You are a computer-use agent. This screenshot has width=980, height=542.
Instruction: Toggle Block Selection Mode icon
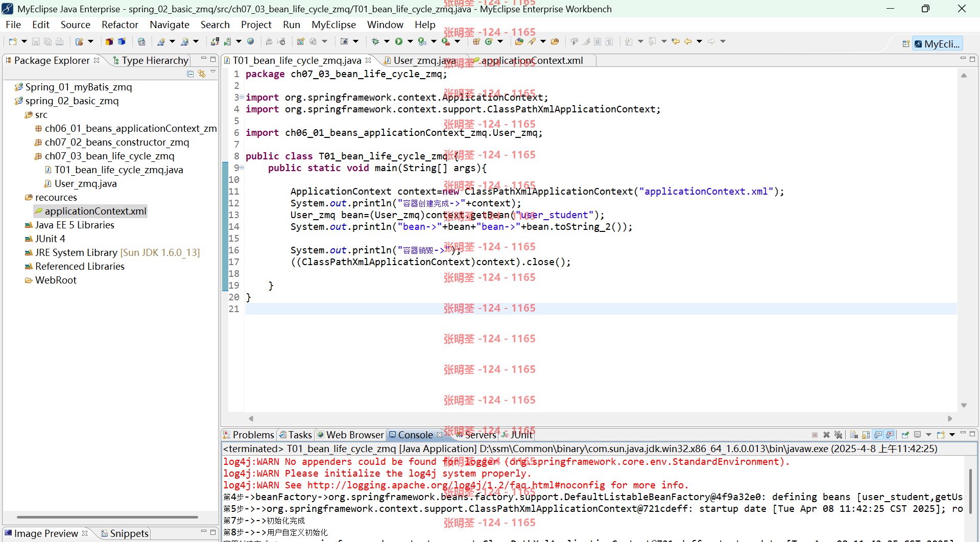597,41
